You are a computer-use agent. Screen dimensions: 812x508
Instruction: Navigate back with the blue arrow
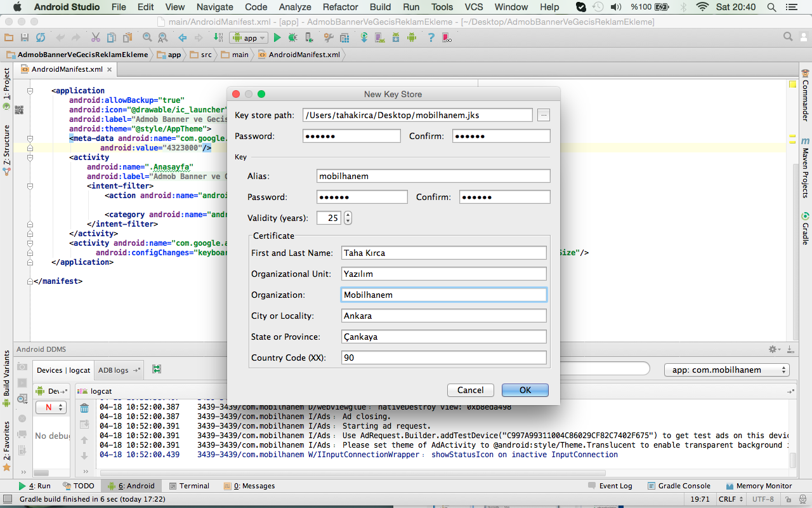click(183, 37)
